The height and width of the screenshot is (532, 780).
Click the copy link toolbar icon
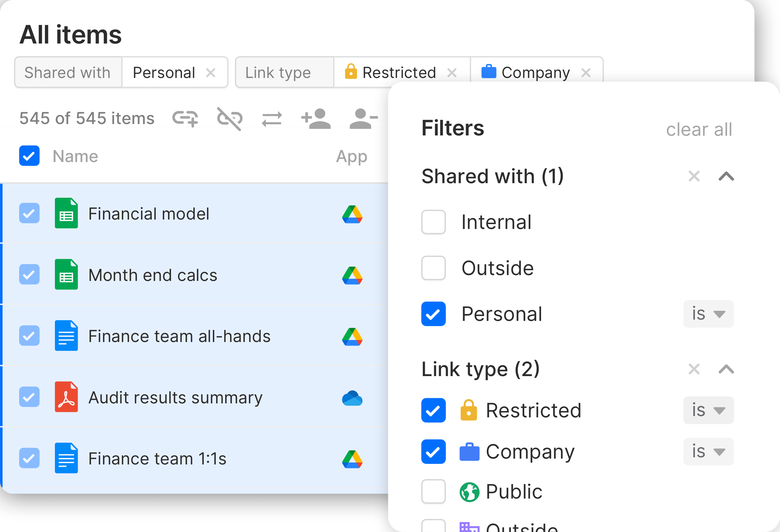pyautogui.click(x=185, y=118)
